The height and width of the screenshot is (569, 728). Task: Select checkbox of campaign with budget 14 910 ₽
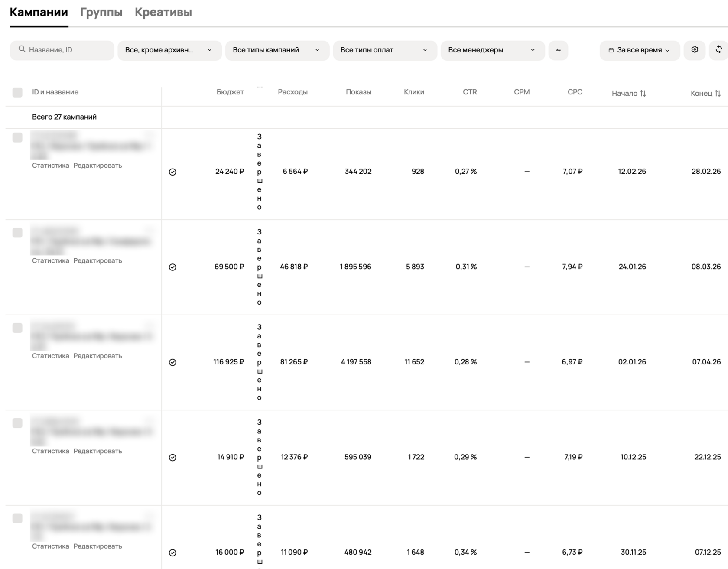(x=17, y=423)
